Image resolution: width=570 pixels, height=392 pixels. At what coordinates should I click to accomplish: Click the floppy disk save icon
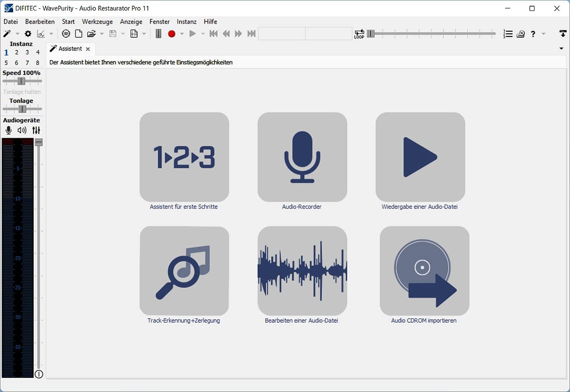point(113,34)
